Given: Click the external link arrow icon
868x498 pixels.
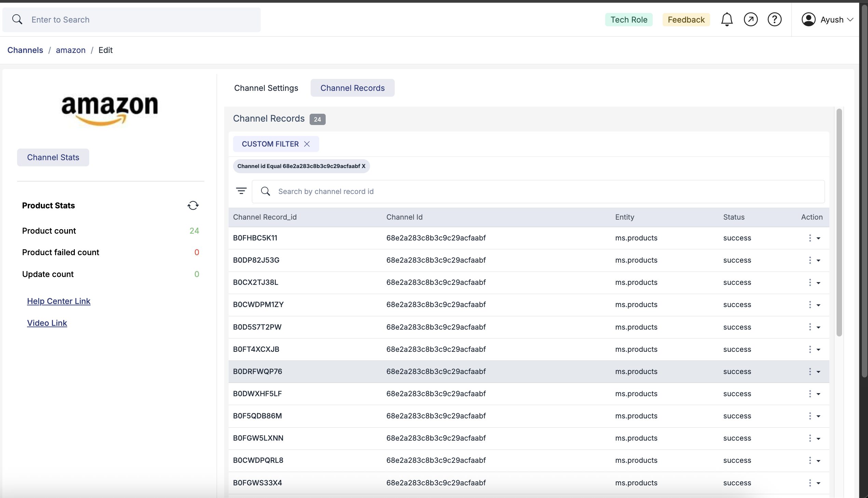Looking at the screenshot, I should coord(751,19).
